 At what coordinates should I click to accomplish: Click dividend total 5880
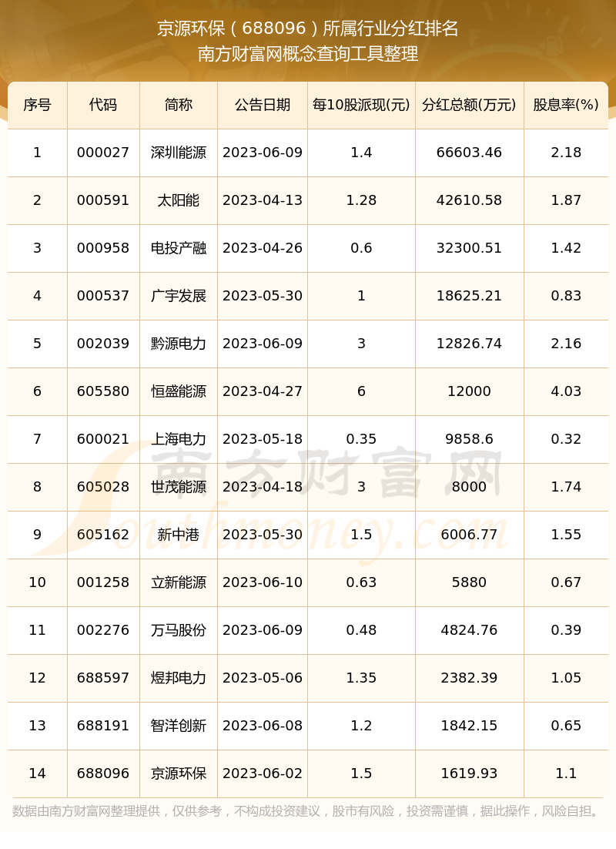(x=469, y=582)
